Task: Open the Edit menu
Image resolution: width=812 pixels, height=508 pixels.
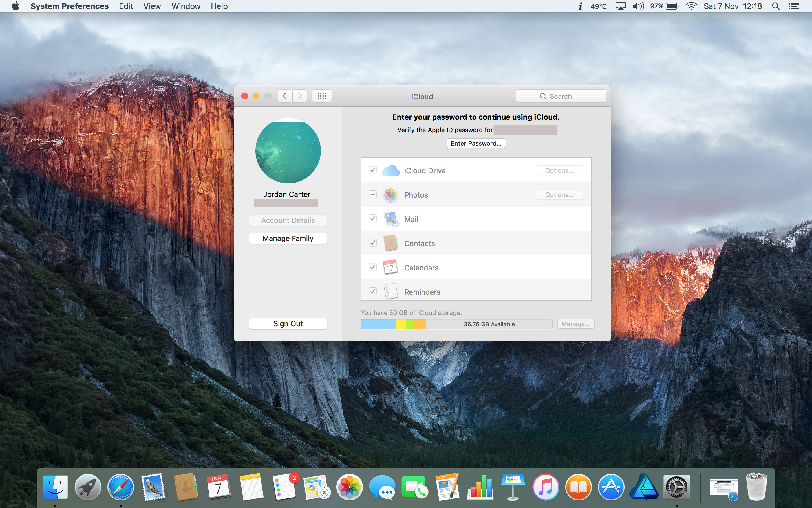Action: tap(126, 6)
